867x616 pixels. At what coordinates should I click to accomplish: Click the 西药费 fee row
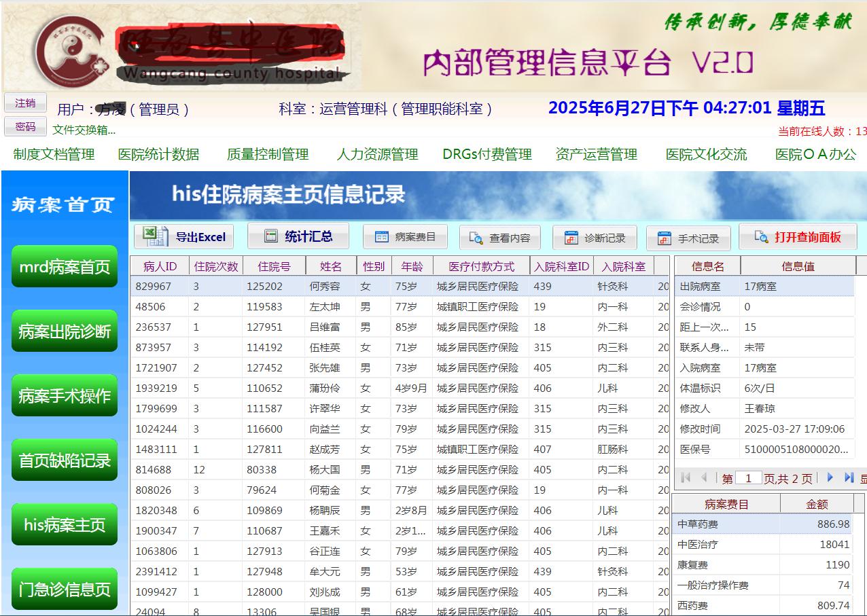tap(763, 606)
